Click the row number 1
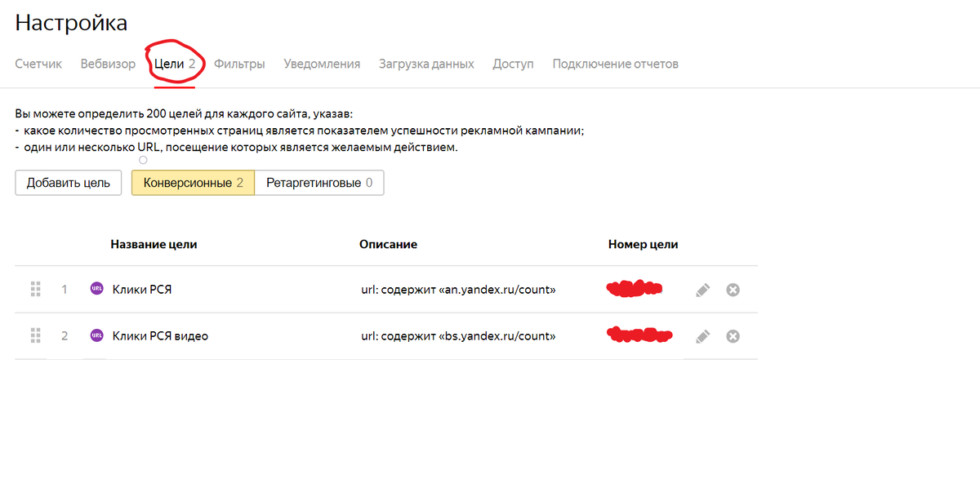Image resolution: width=980 pixels, height=488 pixels. [x=65, y=289]
